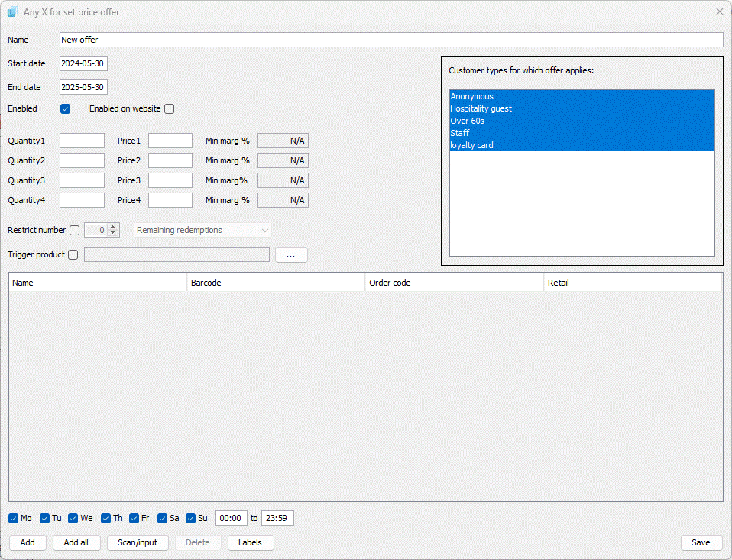Increase the restrict number spinner value
This screenshot has height=560, width=732.
(x=113, y=227)
